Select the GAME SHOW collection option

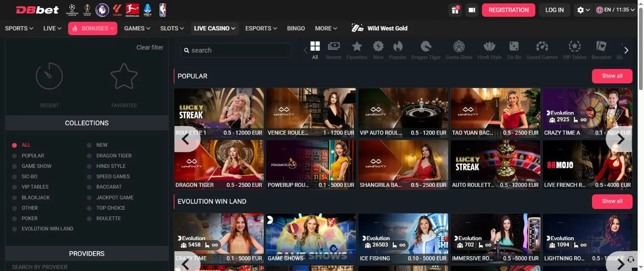[32, 166]
